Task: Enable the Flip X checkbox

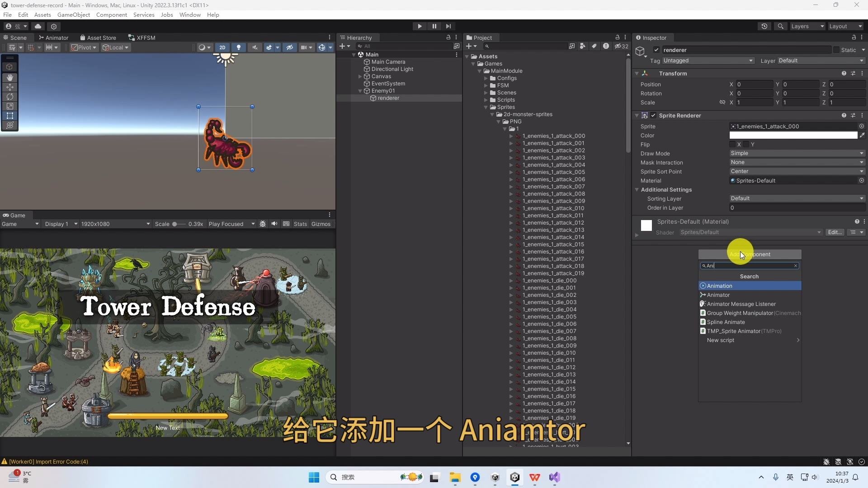Action: [733, 144]
